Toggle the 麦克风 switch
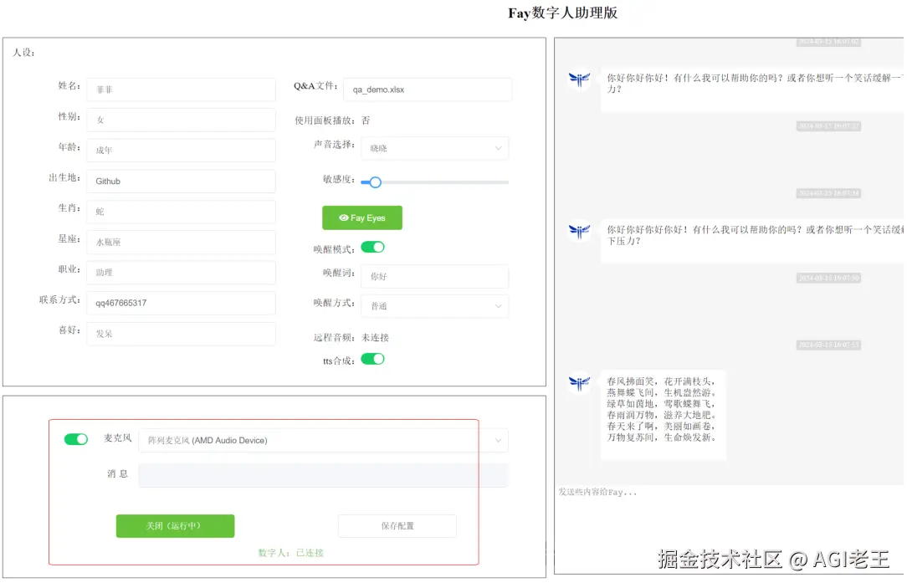This screenshot has height=588, width=907. tap(76, 439)
